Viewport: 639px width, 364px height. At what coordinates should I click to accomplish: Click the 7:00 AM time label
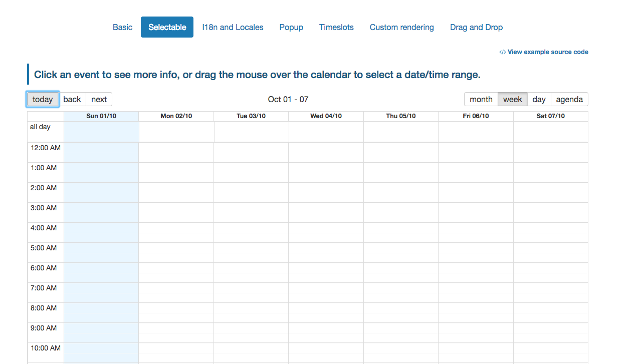(x=44, y=288)
